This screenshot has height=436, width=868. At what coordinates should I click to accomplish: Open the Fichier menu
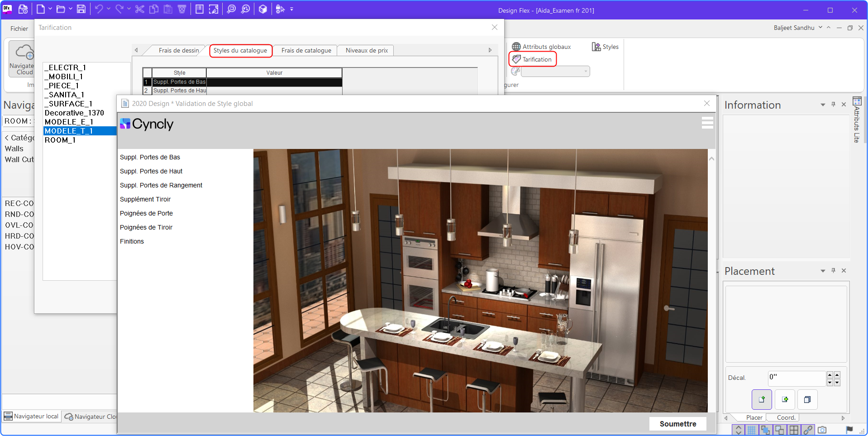pos(19,29)
